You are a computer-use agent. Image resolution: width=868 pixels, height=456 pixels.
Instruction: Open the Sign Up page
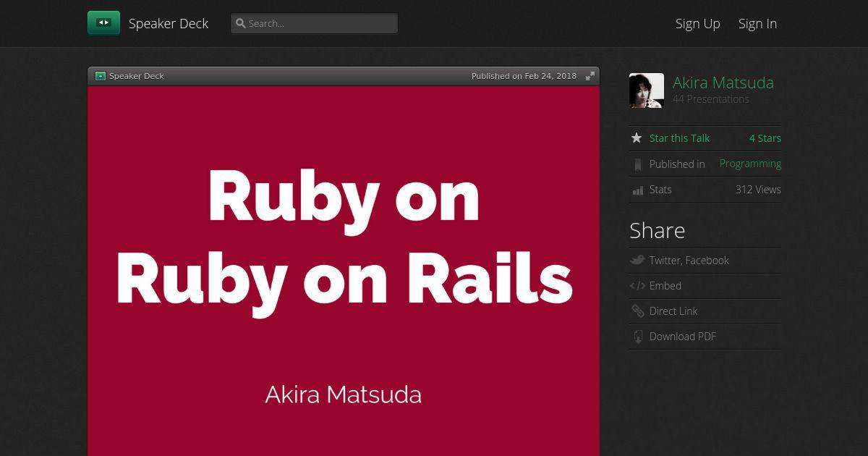click(698, 23)
